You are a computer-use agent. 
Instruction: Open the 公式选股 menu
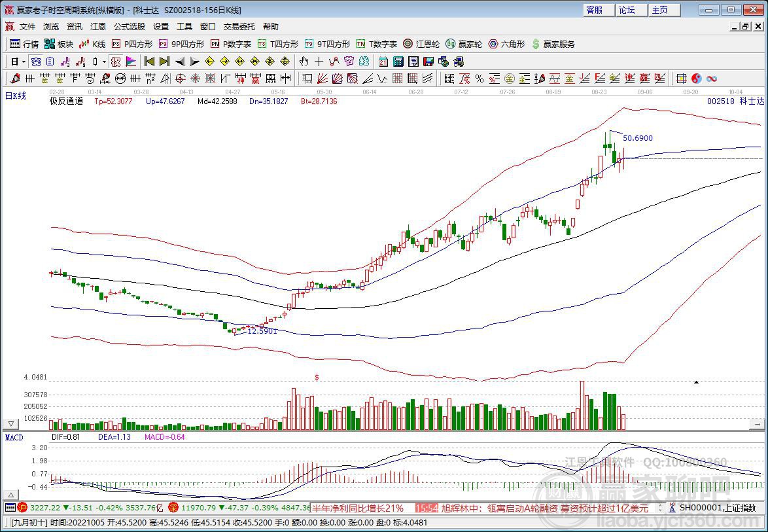(x=130, y=27)
